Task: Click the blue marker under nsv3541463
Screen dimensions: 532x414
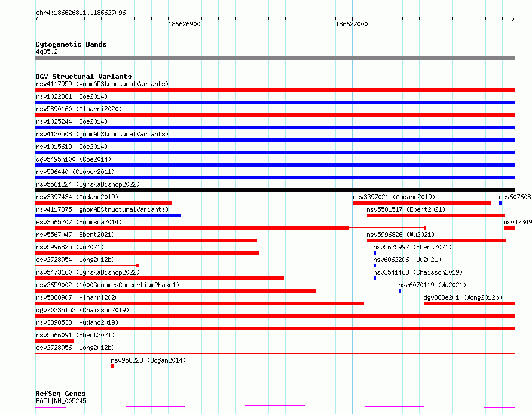Action: click(375, 278)
